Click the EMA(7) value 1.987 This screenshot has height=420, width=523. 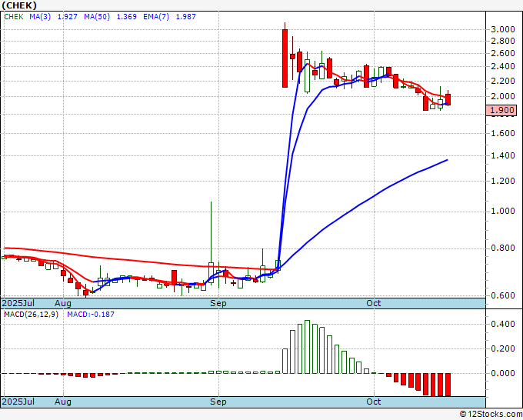pos(186,16)
